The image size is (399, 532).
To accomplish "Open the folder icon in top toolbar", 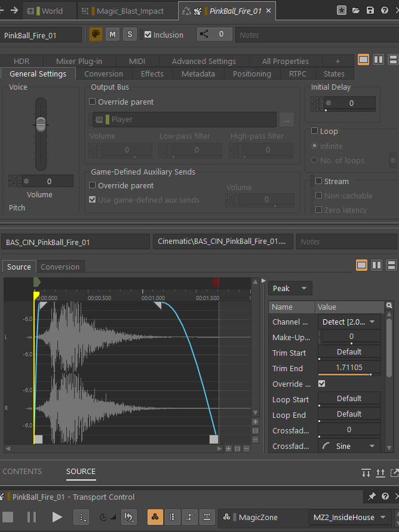I will click(x=355, y=11).
